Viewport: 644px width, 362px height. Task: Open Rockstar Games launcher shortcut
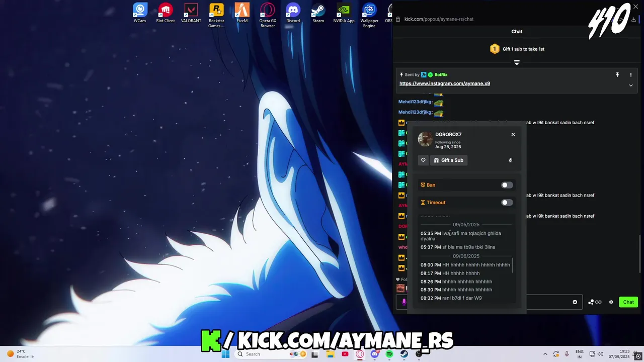pyautogui.click(x=216, y=16)
